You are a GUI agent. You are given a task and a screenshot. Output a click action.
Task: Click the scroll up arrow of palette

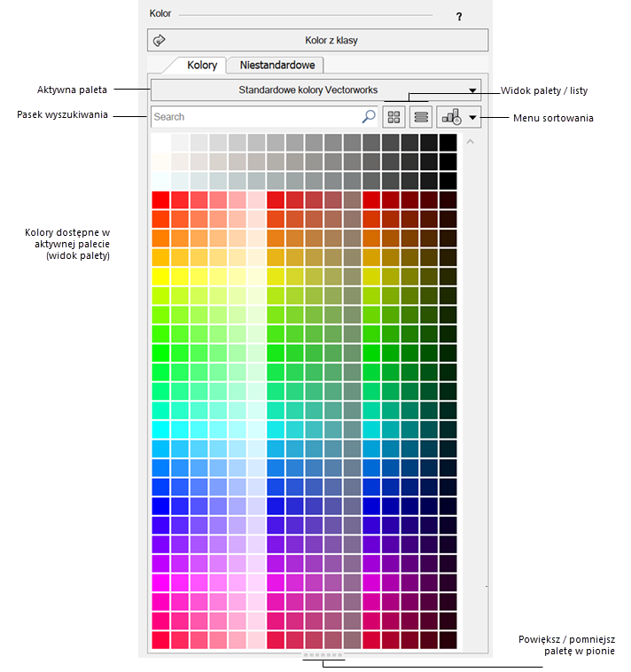coord(470,142)
